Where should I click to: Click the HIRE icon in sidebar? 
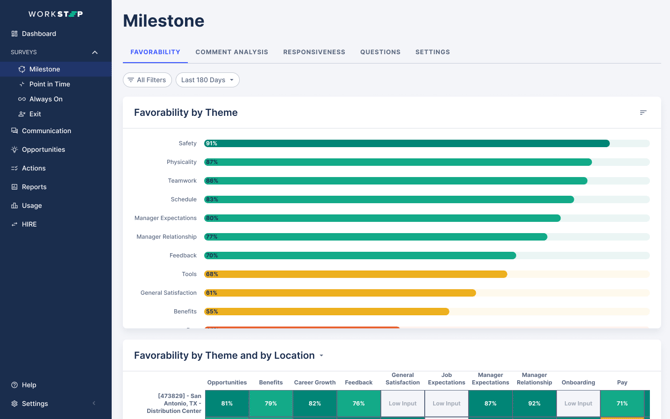click(x=14, y=224)
